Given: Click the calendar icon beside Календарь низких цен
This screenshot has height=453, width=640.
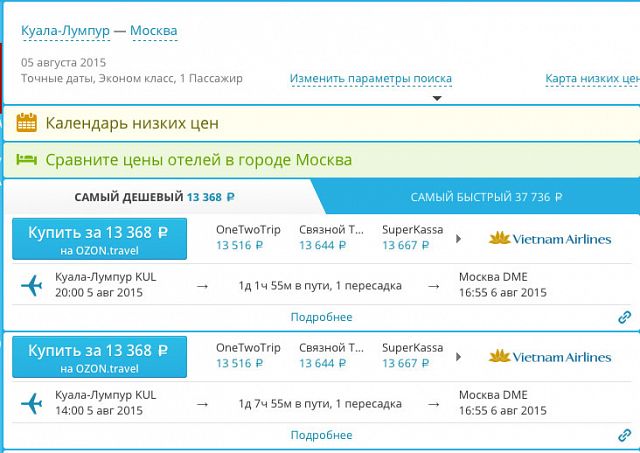Looking at the screenshot, I should click(x=27, y=123).
